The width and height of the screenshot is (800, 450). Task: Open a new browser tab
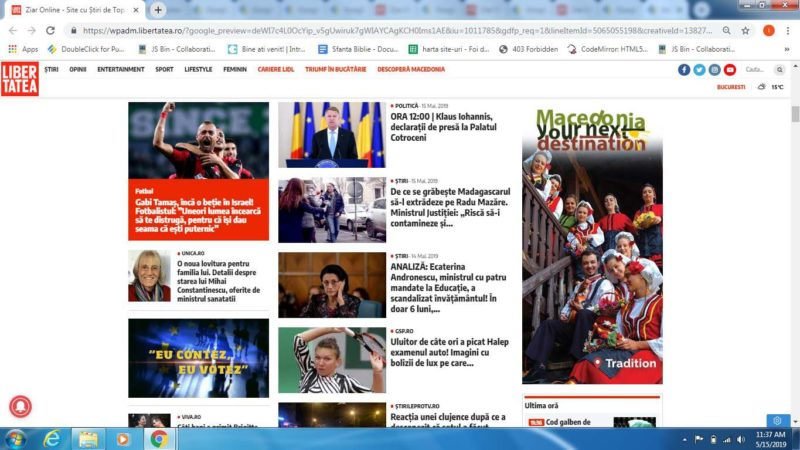point(158,10)
